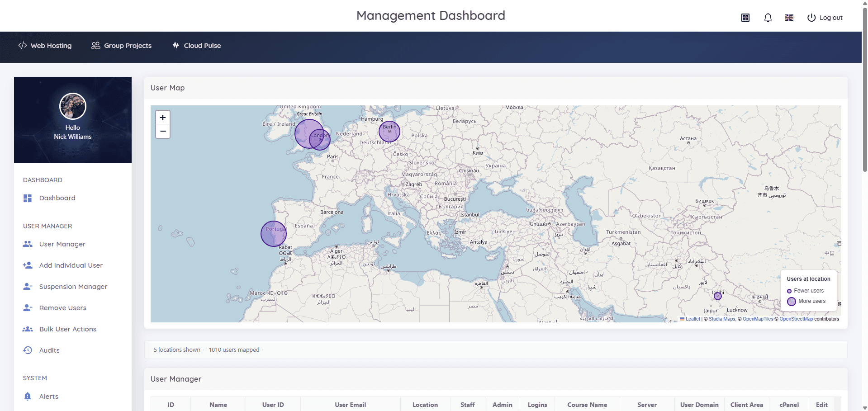Click the Log out power icon
This screenshot has height=411, width=868.
[811, 18]
